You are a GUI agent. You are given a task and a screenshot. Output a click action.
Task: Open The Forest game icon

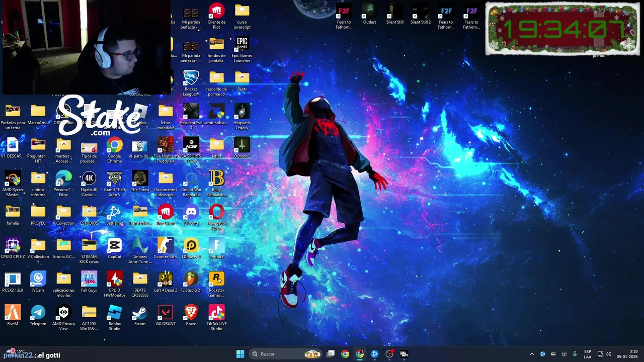(x=140, y=178)
